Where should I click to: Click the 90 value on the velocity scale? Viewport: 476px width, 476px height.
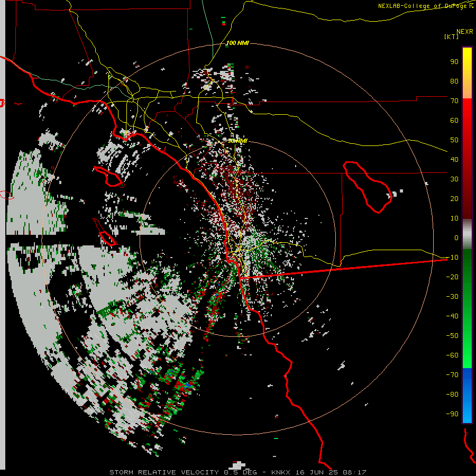tap(454, 62)
